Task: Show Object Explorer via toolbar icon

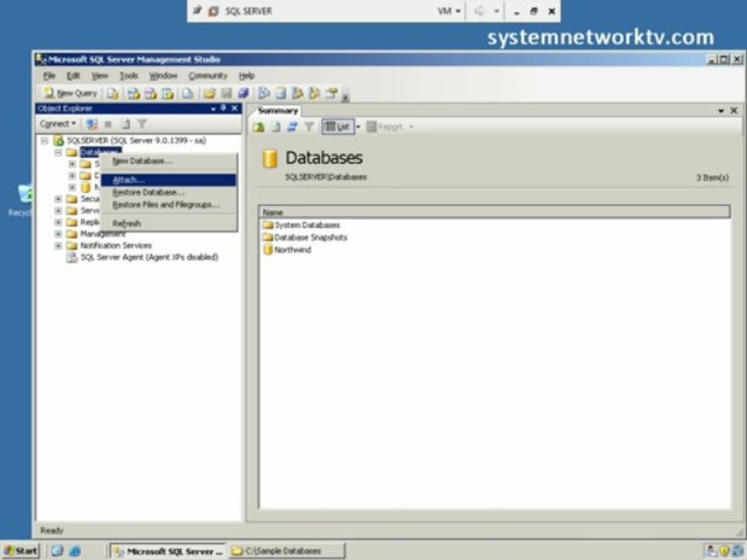Action: click(x=297, y=93)
